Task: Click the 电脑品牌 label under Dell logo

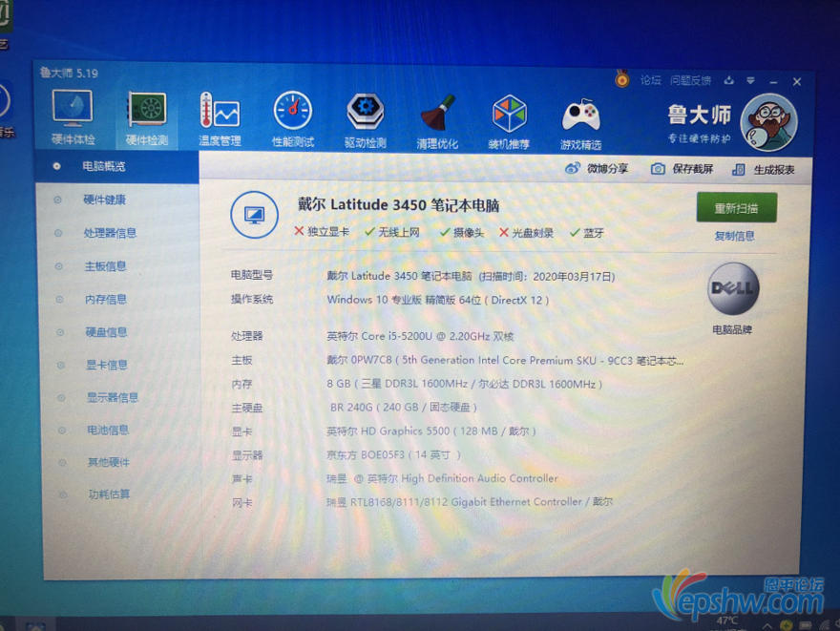Action: (x=732, y=330)
